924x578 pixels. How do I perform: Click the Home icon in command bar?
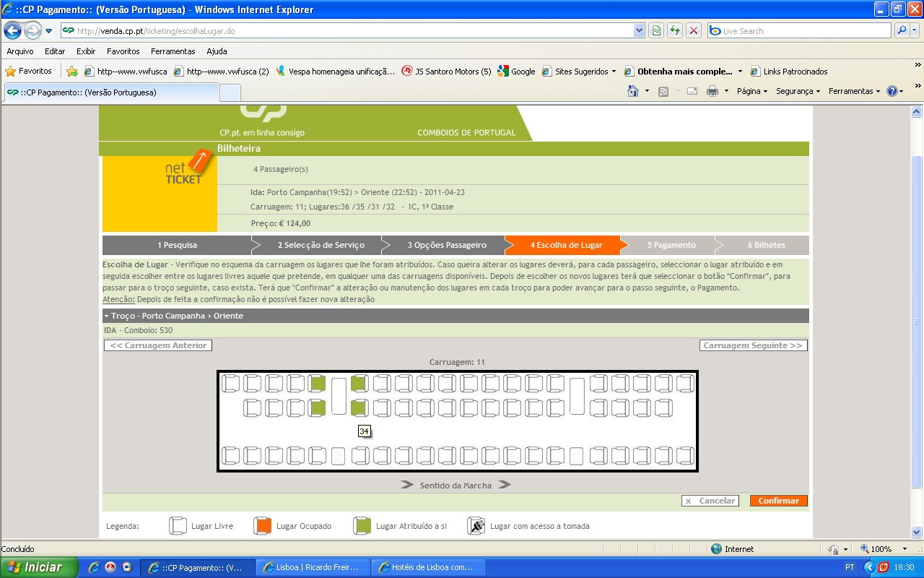click(x=633, y=92)
